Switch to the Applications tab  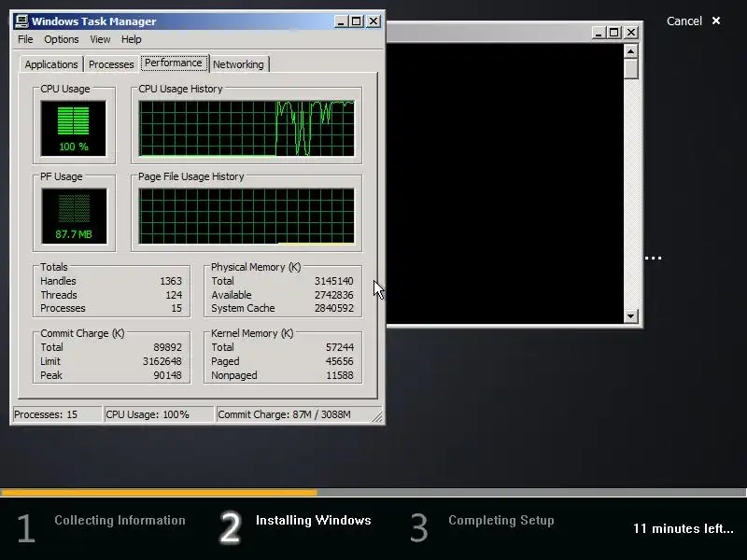(51, 64)
